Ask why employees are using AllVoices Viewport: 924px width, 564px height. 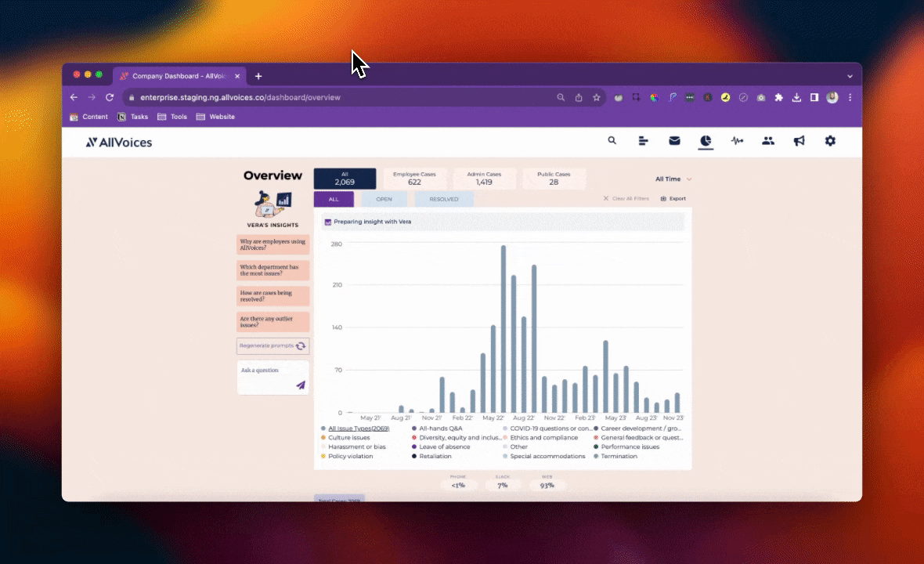point(273,244)
